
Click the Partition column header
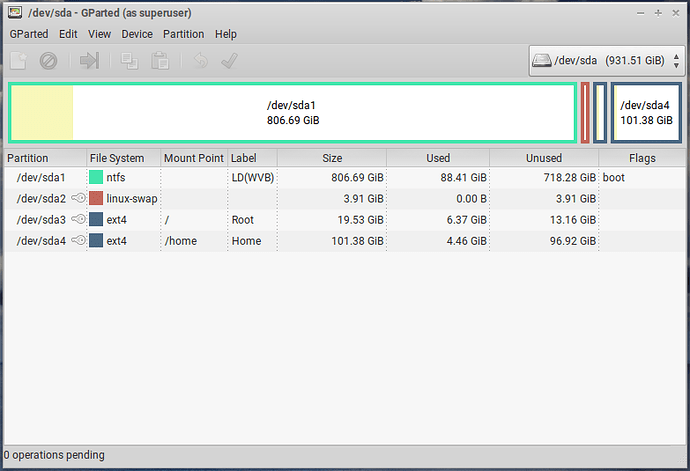click(x=45, y=158)
